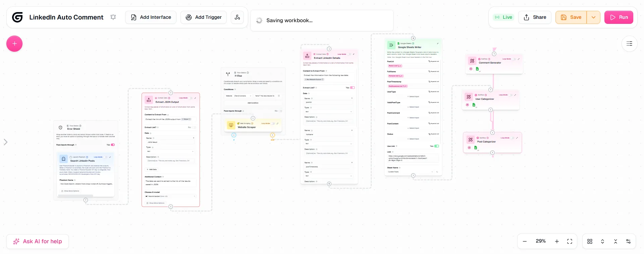Image resolution: width=644 pixels, height=254 pixels.
Task: Click the Website Scraper node icon
Action: (x=231, y=125)
